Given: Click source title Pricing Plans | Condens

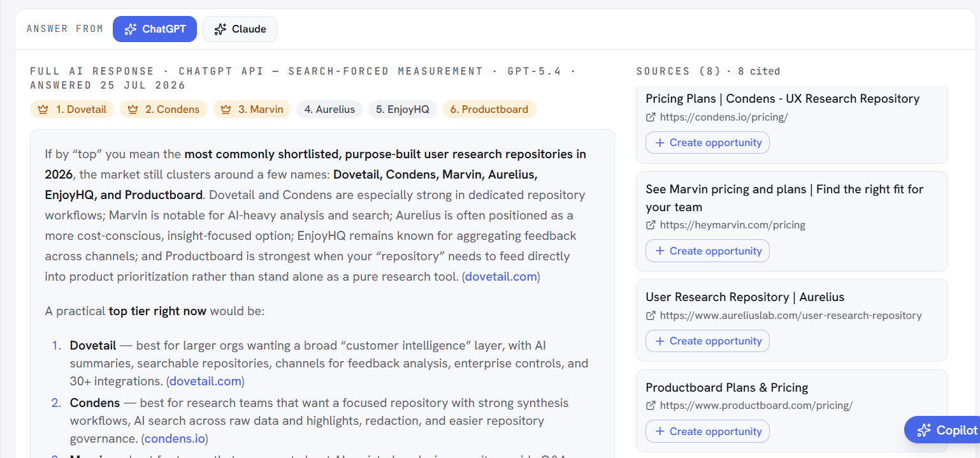Looking at the screenshot, I should click(782, 99).
